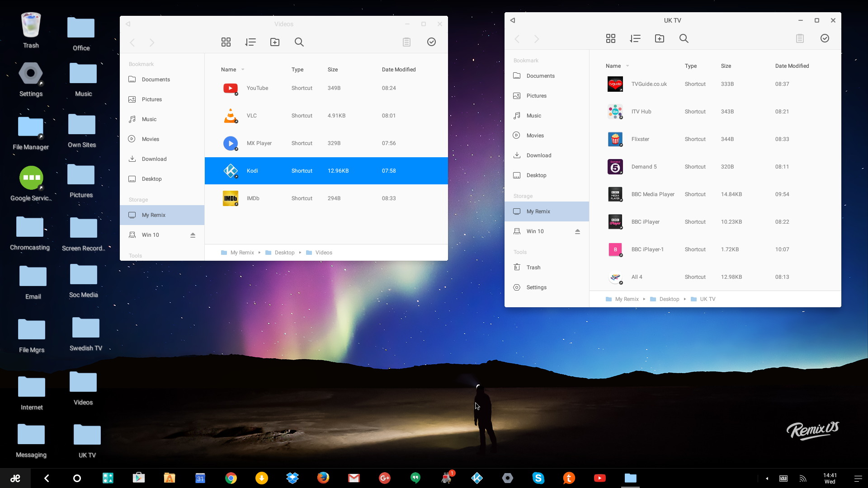
Task: Open search in UK TV window
Action: click(684, 38)
